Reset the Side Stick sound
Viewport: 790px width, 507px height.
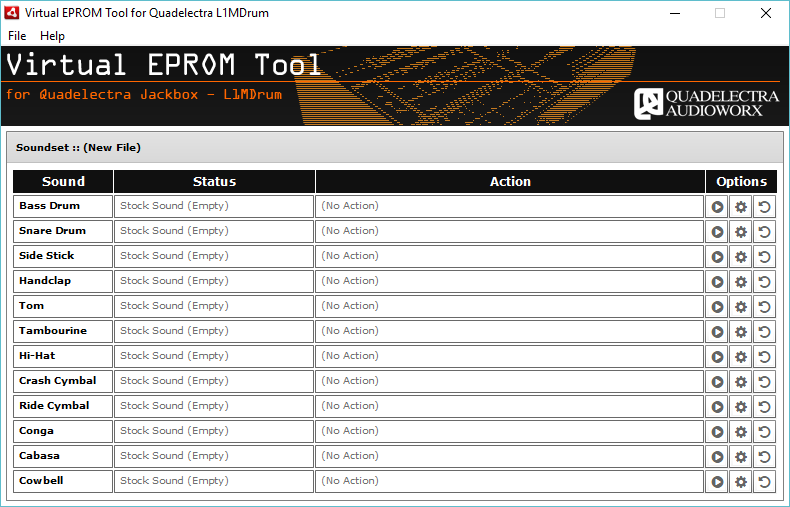coord(764,257)
